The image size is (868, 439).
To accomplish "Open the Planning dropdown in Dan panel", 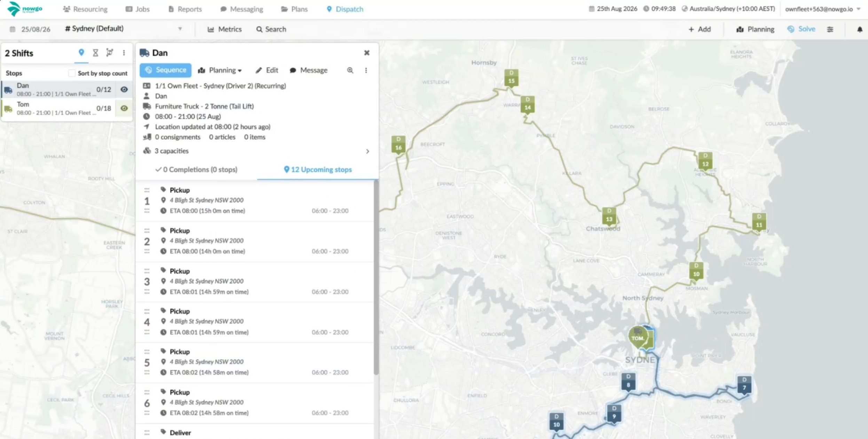I will point(220,70).
